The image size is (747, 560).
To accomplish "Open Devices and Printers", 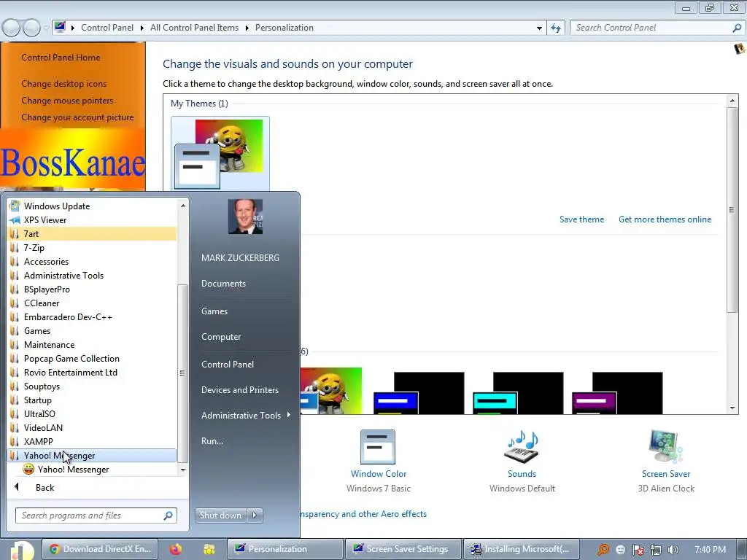I will point(239,389).
